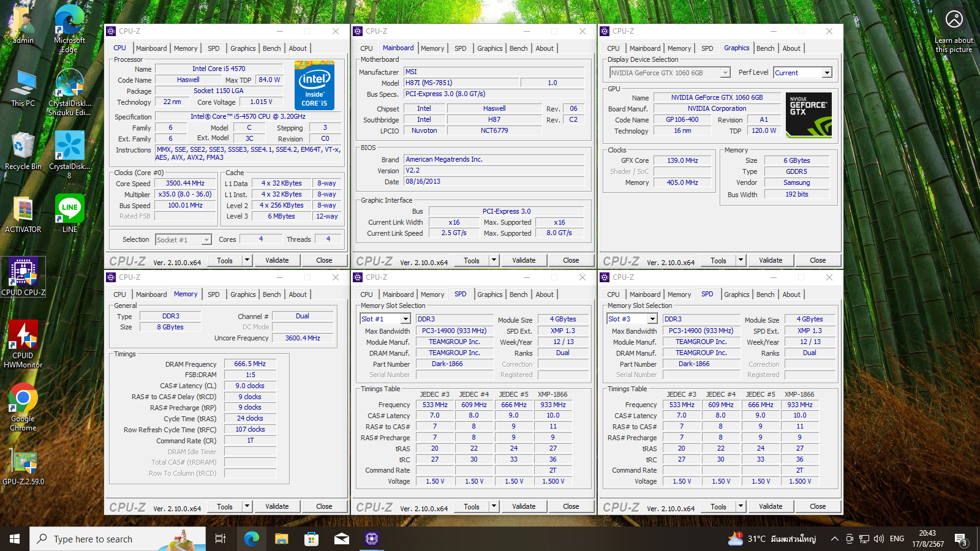The image size is (980, 551).
Task: Click the Intel Core i5 4570 name field
Action: click(219, 69)
